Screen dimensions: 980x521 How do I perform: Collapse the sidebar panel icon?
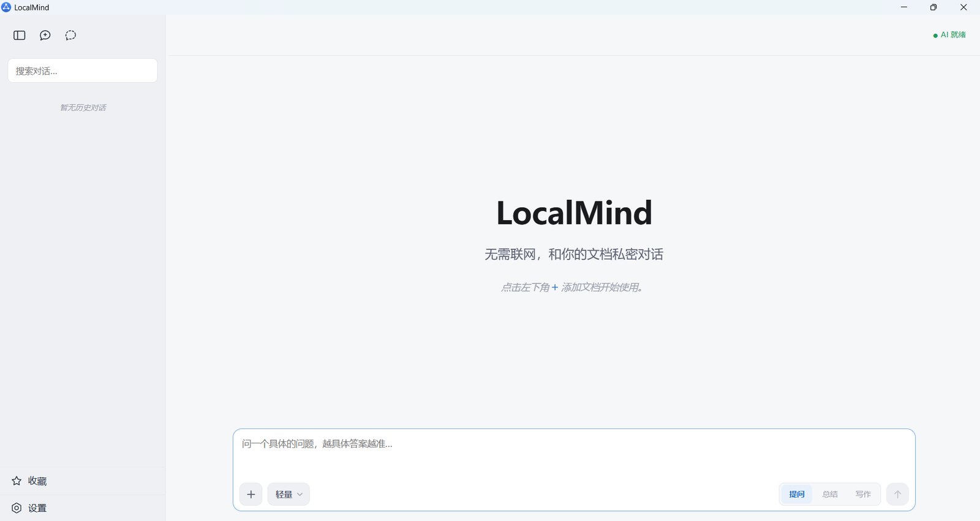pos(20,36)
